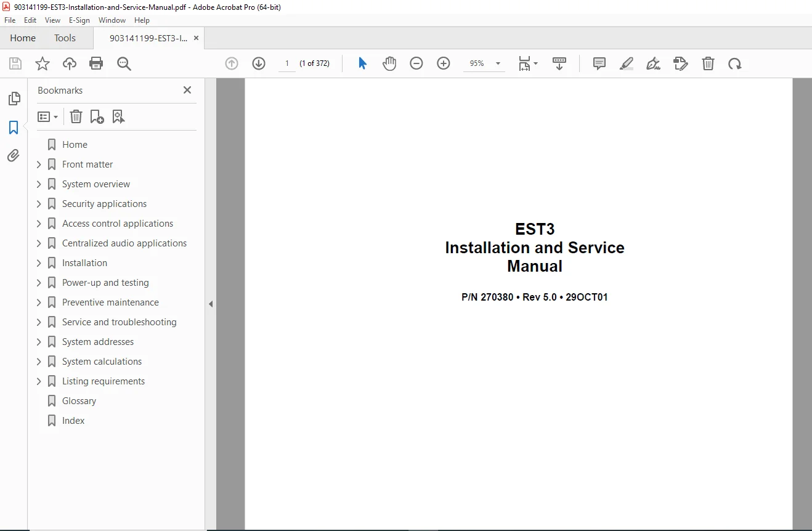Open the Installation bookmark label
Viewport: 812px width, 531px height.
(84, 263)
